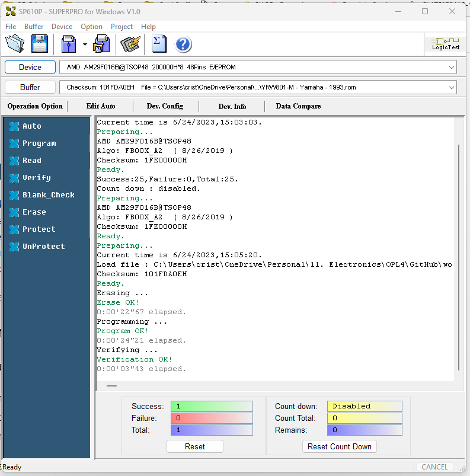Open help with the question mark icon
Screen dimensions: 470x476
point(184,44)
